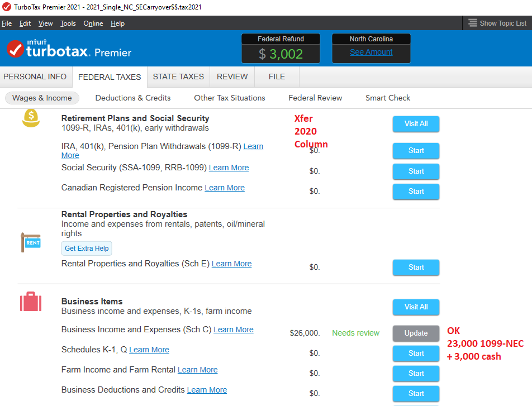Viewport: 532px width, 406px height.
Task: Open the File menu
Action: (x=7, y=23)
